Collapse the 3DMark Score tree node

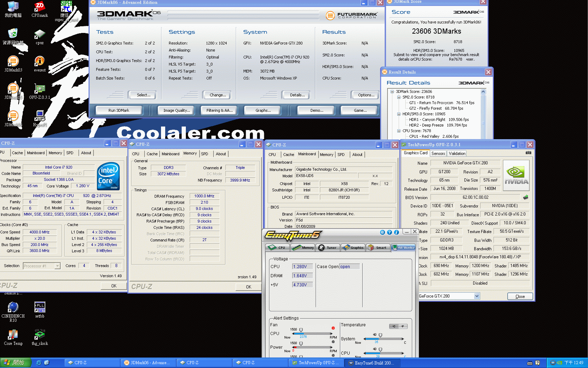[x=392, y=91]
